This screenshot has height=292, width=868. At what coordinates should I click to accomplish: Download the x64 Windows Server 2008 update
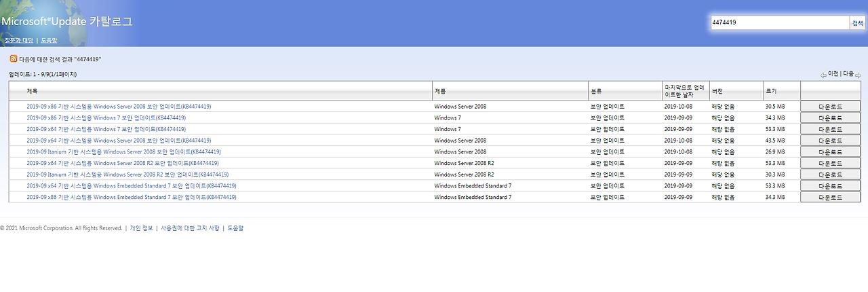[x=830, y=141]
